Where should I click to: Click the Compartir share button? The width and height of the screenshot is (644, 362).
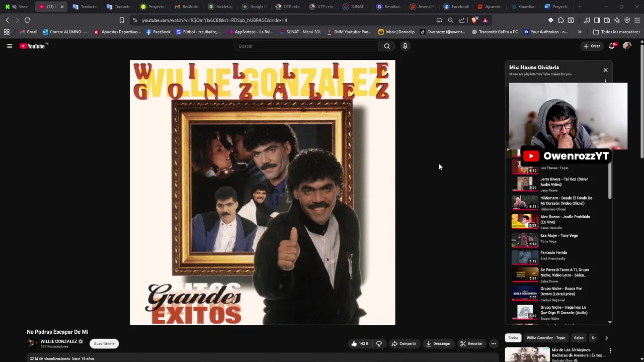click(x=404, y=343)
